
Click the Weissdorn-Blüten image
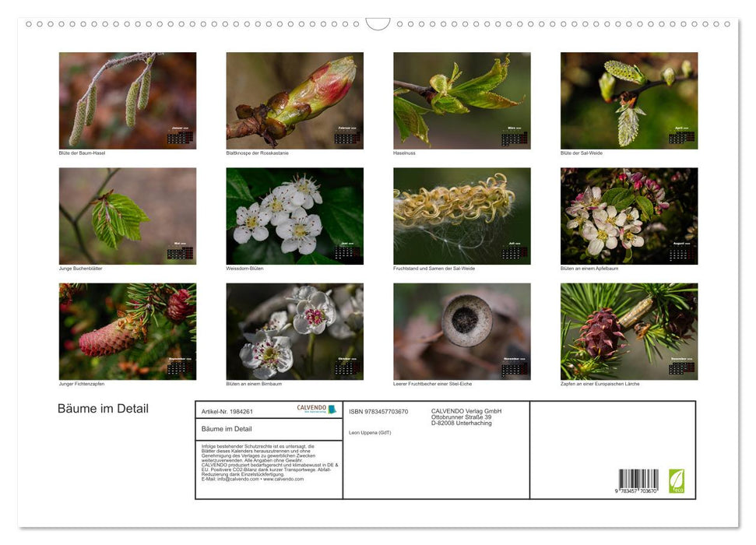pos(294,216)
